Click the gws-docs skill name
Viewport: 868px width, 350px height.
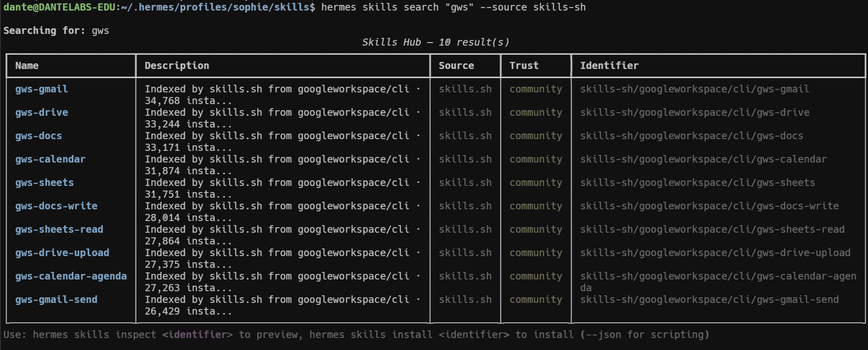38,136
